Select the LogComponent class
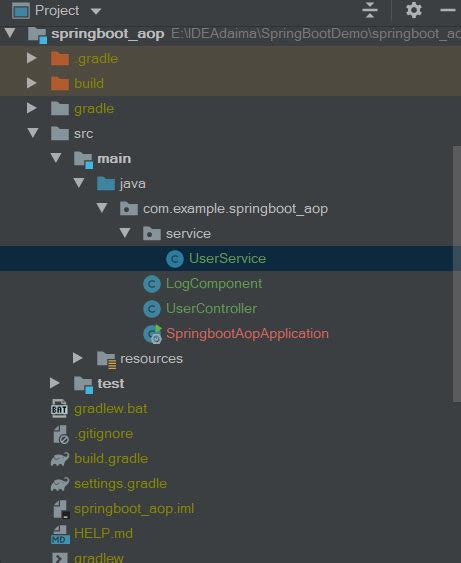 [x=214, y=284]
